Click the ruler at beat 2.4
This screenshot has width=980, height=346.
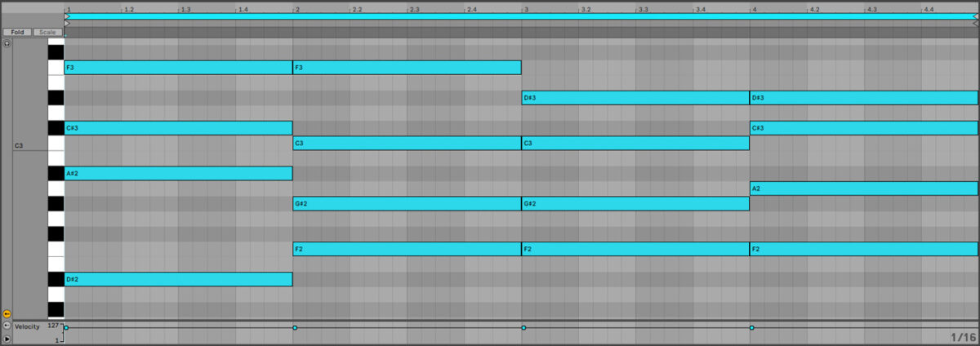pos(471,9)
